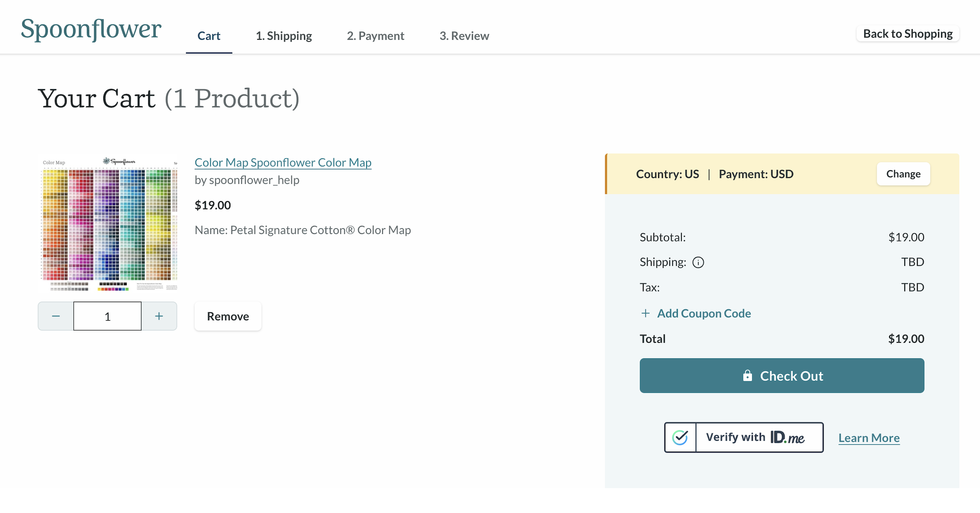Click the 'Payment: USD' label
The height and width of the screenshot is (513, 980).
point(756,174)
